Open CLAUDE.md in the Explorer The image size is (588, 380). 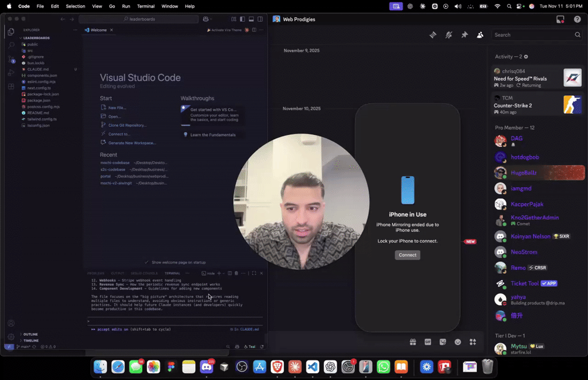coord(38,69)
